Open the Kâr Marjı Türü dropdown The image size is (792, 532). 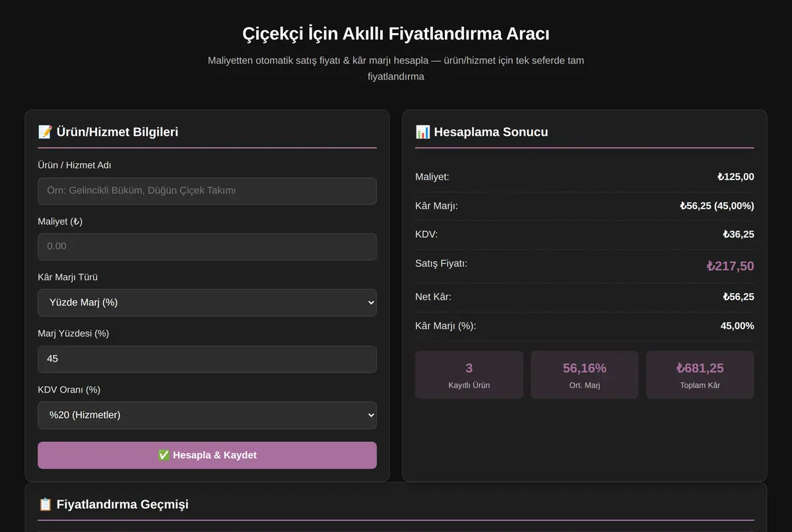coord(207,303)
